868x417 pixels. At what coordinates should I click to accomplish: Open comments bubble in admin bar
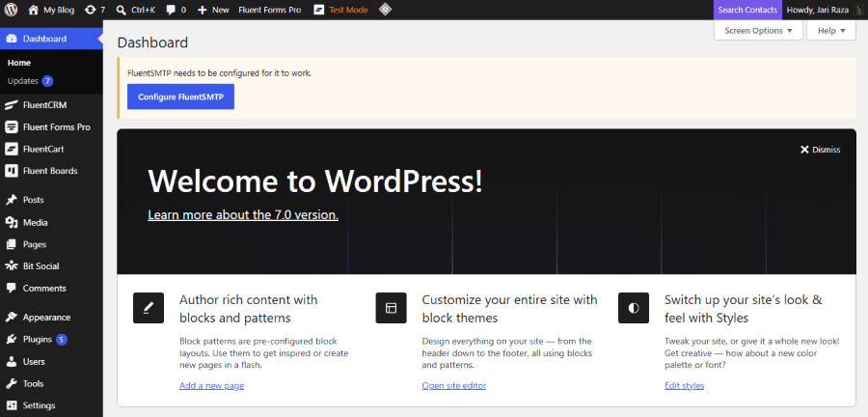tap(171, 10)
